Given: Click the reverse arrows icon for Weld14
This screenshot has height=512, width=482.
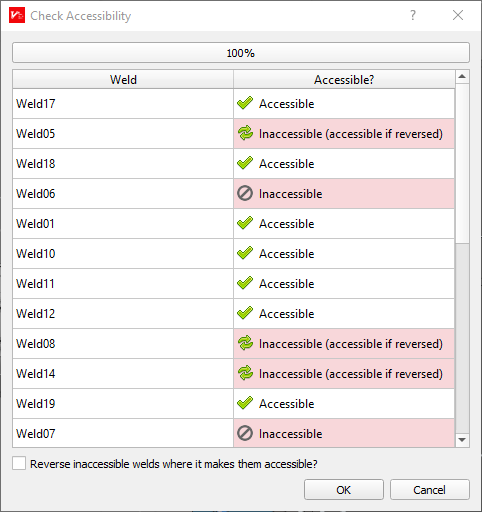Looking at the screenshot, I should pos(245,373).
